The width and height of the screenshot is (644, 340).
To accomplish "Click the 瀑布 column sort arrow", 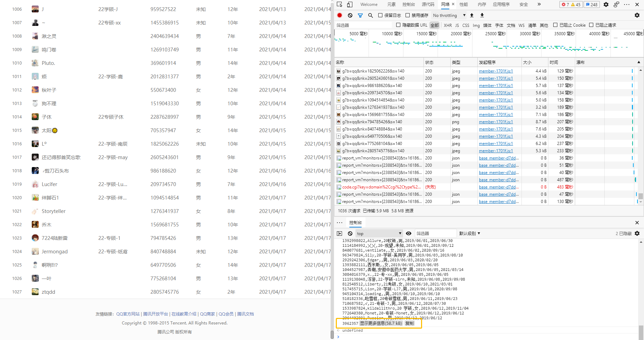I will click(639, 62).
